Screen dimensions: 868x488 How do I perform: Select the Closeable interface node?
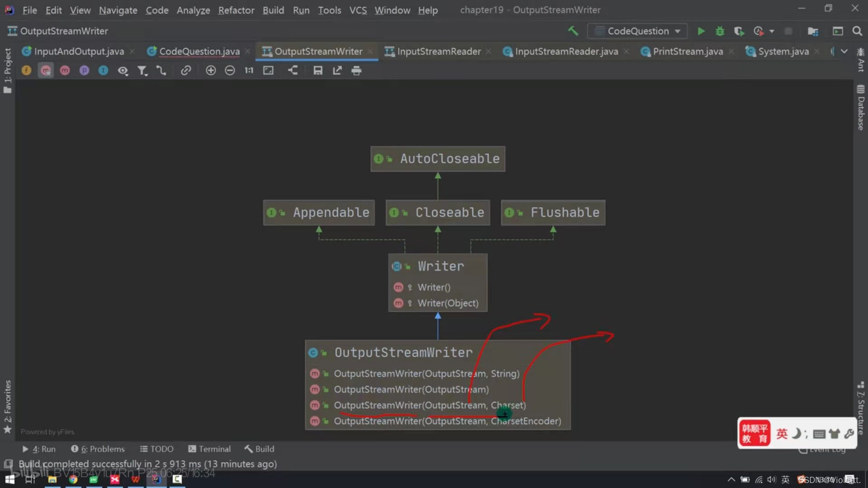coord(438,212)
